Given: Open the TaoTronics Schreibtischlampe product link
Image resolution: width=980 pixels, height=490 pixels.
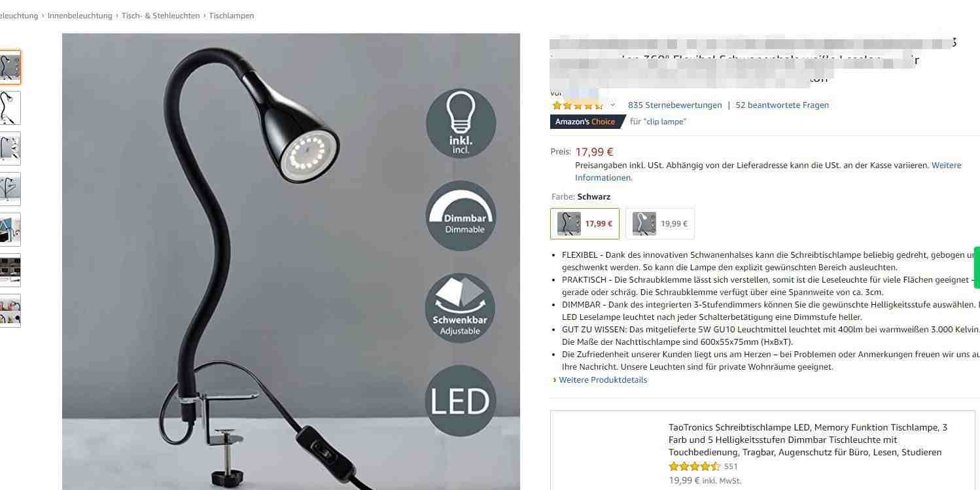Looking at the screenshot, I should pos(807,440).
